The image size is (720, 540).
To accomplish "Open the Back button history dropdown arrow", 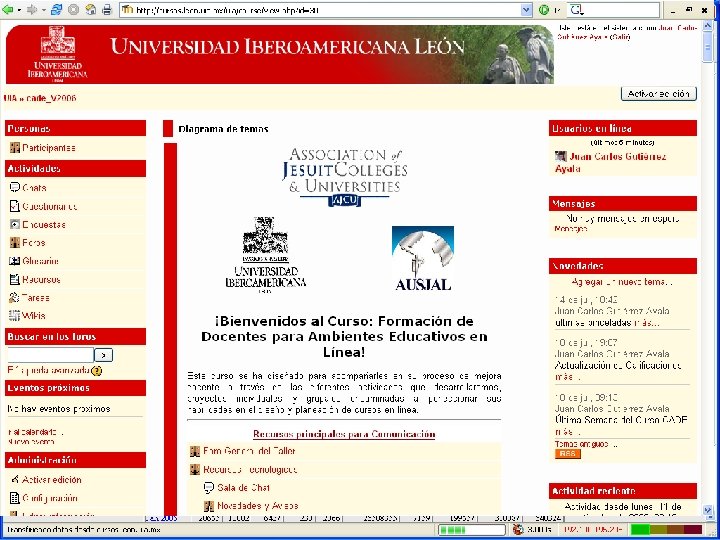I will click(x=20, y=10).
